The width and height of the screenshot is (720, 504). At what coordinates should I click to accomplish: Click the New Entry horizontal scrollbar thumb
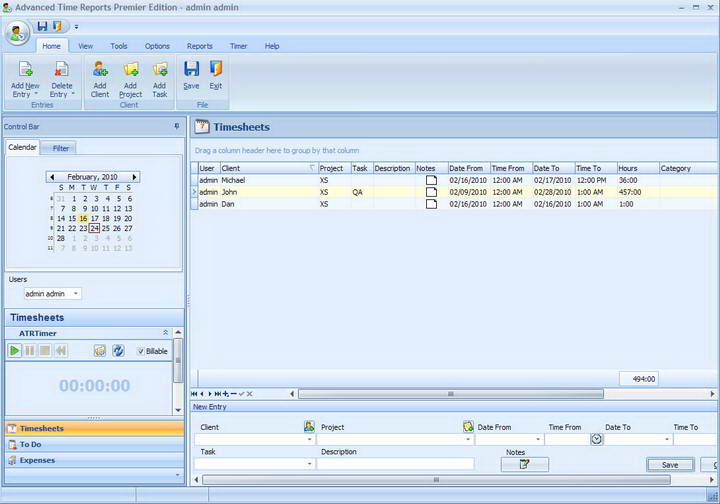point(436,480)
